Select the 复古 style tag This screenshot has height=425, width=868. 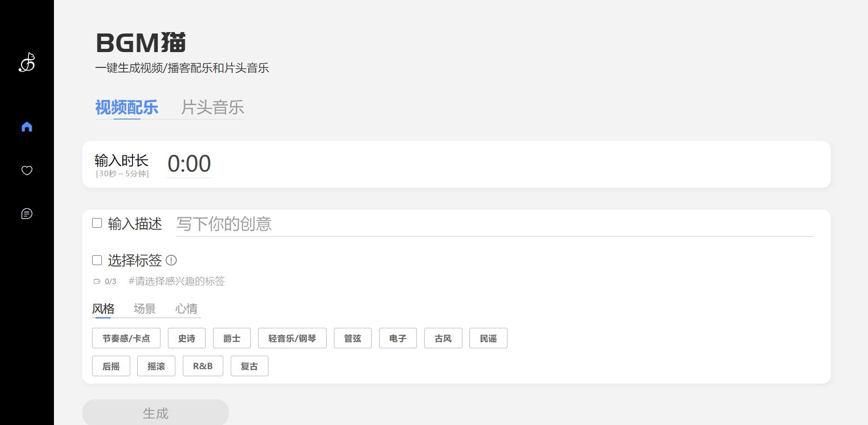249,366
